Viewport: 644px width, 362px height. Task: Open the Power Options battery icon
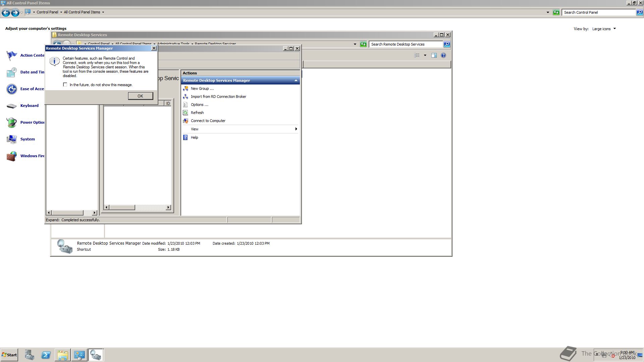(12, 122)
